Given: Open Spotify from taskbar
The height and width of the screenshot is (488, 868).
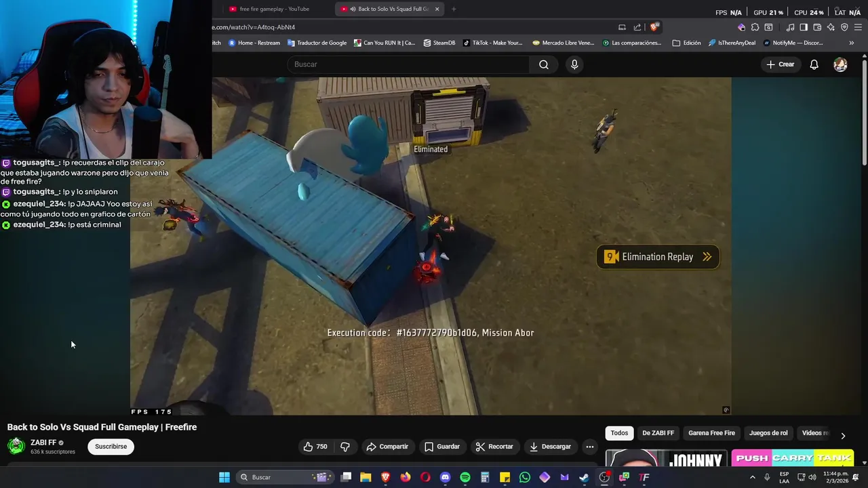Looking at the screenshot, I should pyautogui.click(x=465, y=477).
